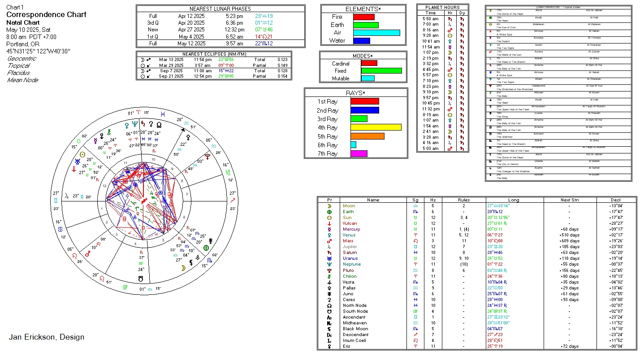644x354 pixels.
Task: Click the 'Sep 7 2025' eclipse date
Action: 171,71
